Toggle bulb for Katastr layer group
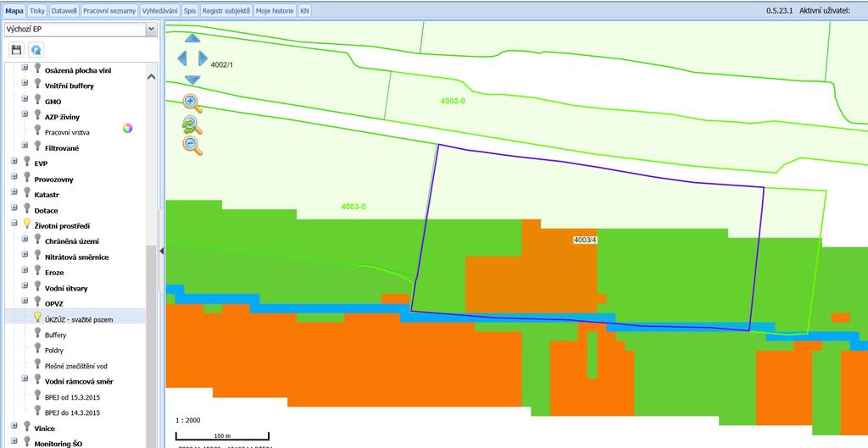Viewport: 868px width, 448px height. pyautogui.click(x=26, y=192)
